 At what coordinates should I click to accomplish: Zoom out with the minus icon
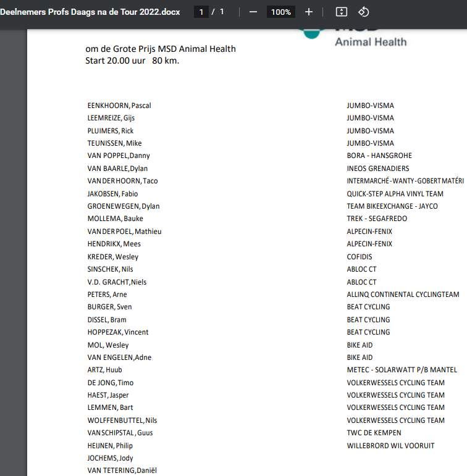pyautogui.click(x=253, y=12)
